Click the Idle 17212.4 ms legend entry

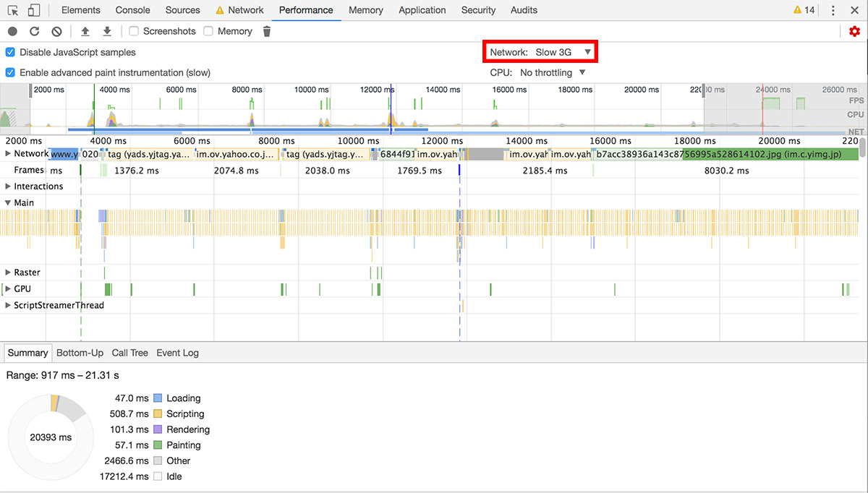141,476
